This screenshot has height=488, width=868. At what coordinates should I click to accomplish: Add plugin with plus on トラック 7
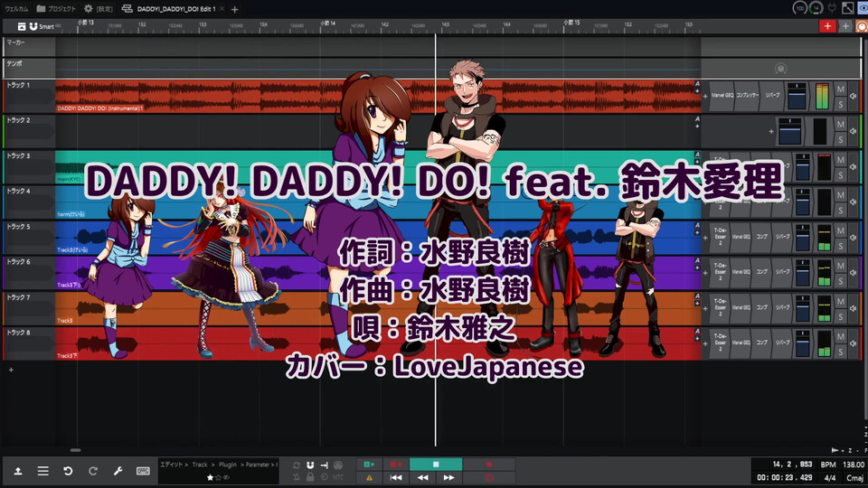point(705,308)
